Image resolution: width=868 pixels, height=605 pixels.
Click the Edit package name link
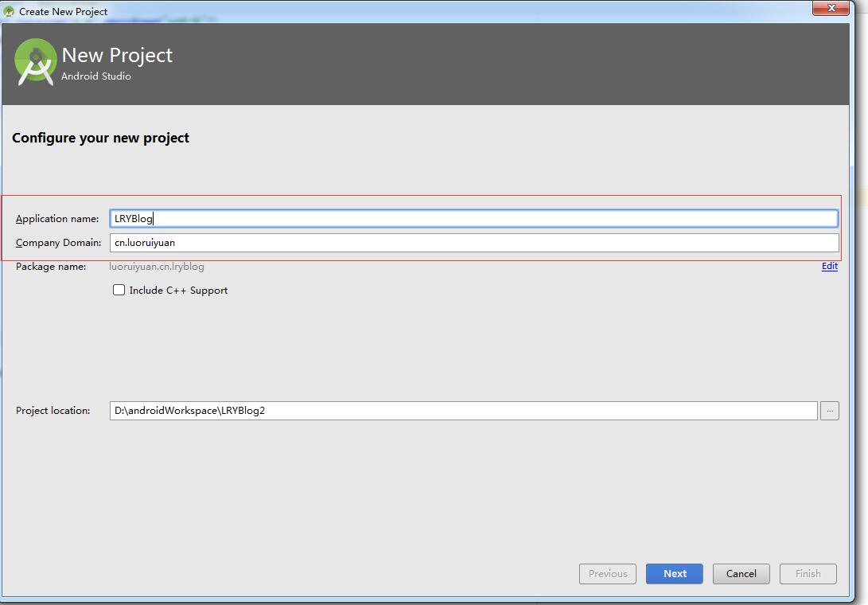click(829, 266)
